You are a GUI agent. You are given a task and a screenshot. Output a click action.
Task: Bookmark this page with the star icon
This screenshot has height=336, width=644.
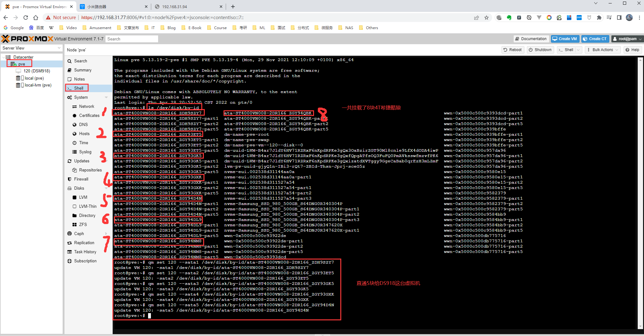tap(487, 18)
